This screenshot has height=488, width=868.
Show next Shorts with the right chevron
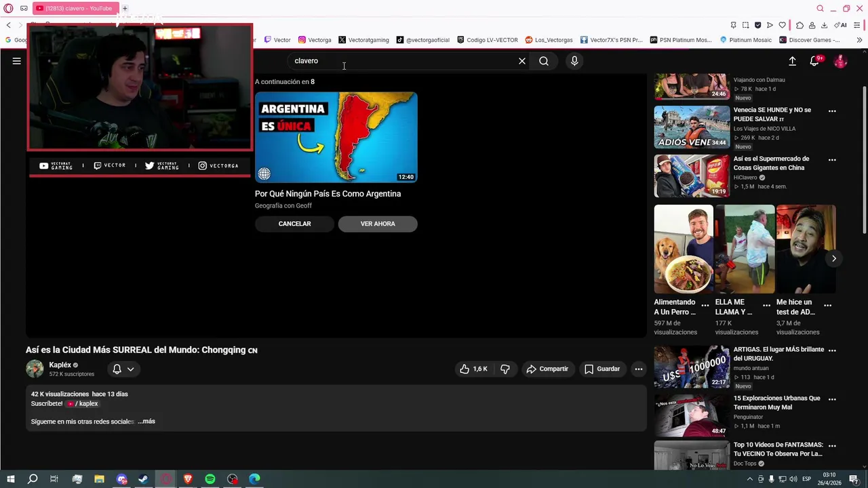[x=833, y=258]
